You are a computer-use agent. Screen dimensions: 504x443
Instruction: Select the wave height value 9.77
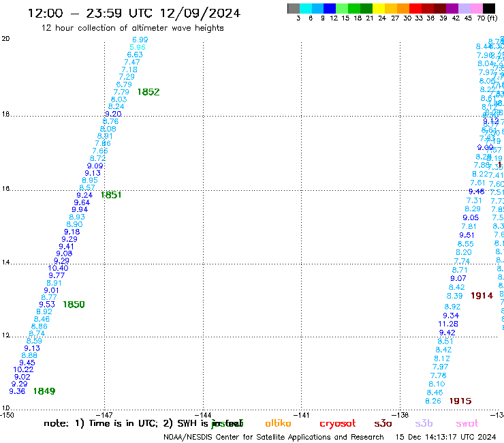[x=57, y=276]
